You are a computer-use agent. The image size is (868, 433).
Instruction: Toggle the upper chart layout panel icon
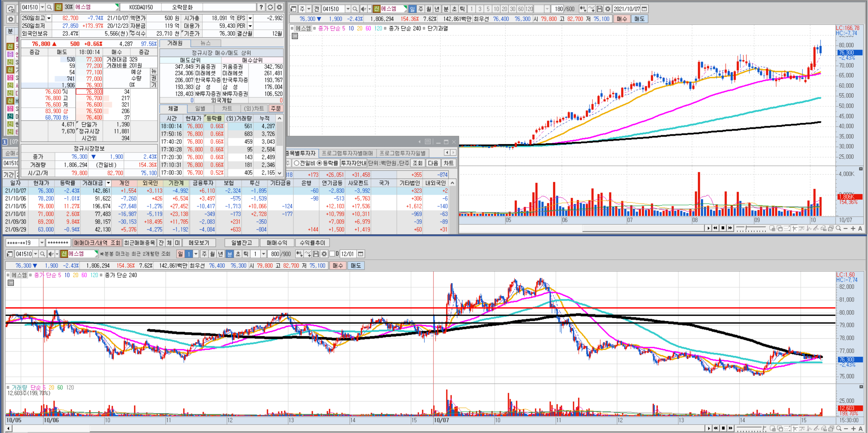[293, 9]
